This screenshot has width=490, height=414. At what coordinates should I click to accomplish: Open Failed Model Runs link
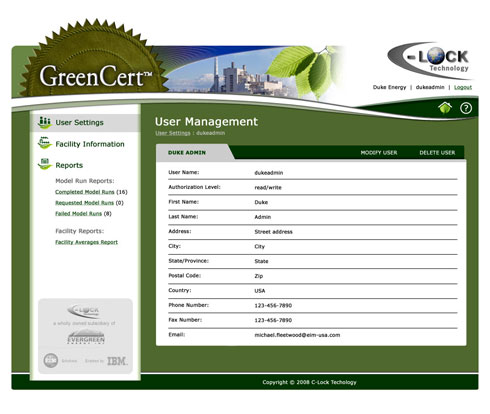coord(78,214)
